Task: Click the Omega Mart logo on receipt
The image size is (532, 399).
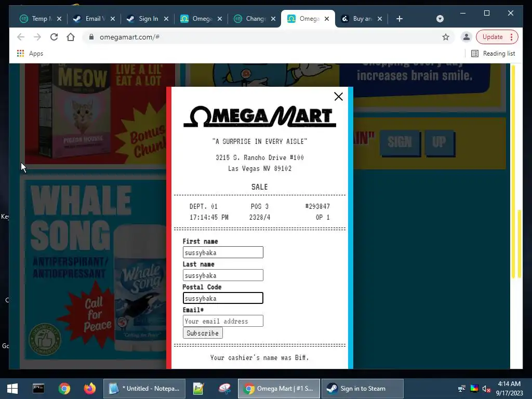Action: point(260,116)
